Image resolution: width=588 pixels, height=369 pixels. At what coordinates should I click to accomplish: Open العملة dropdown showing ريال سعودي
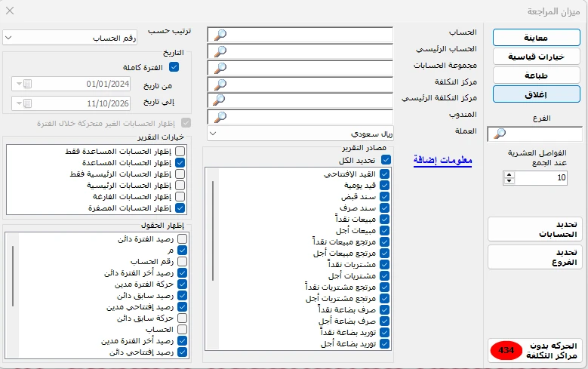click(x=300, y=134)
